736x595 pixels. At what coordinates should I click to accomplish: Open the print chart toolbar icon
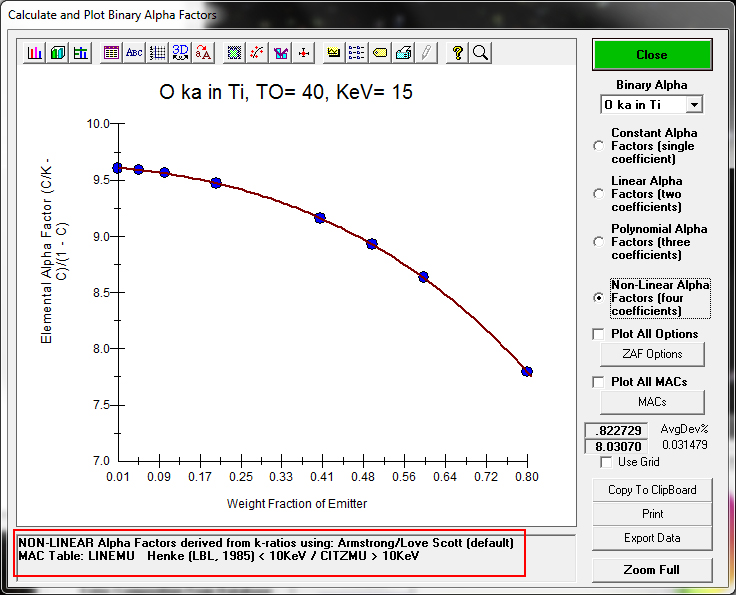point(403,53)
